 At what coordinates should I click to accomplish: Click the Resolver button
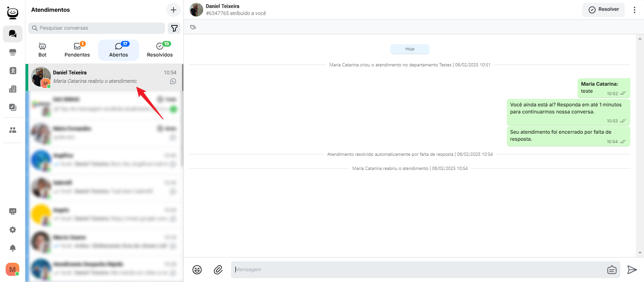click(603, 9)
